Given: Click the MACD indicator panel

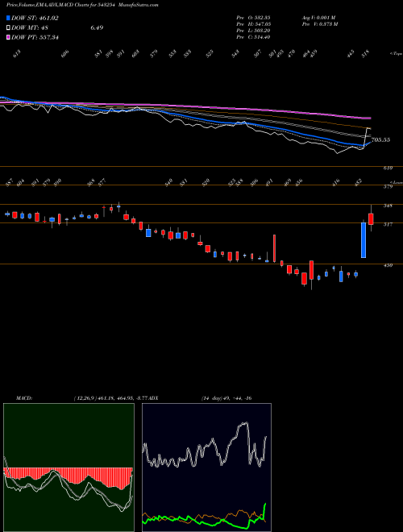Looking at the screenshot, I should click(69, 468).
